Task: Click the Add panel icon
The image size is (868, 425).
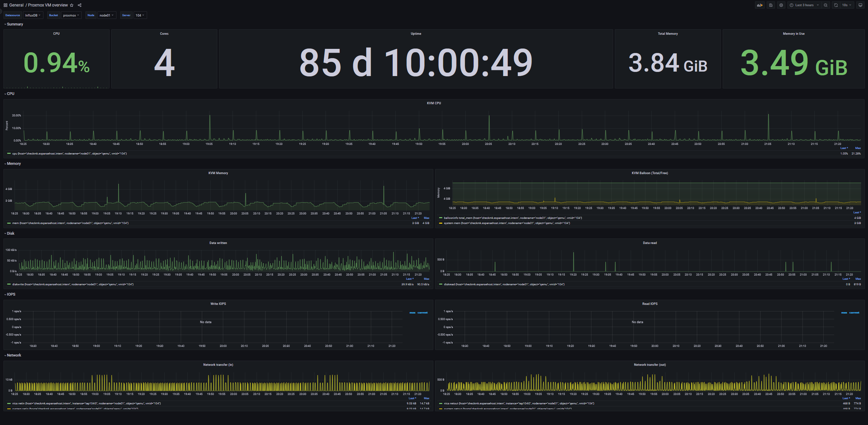Action: [x=759, y=5]
